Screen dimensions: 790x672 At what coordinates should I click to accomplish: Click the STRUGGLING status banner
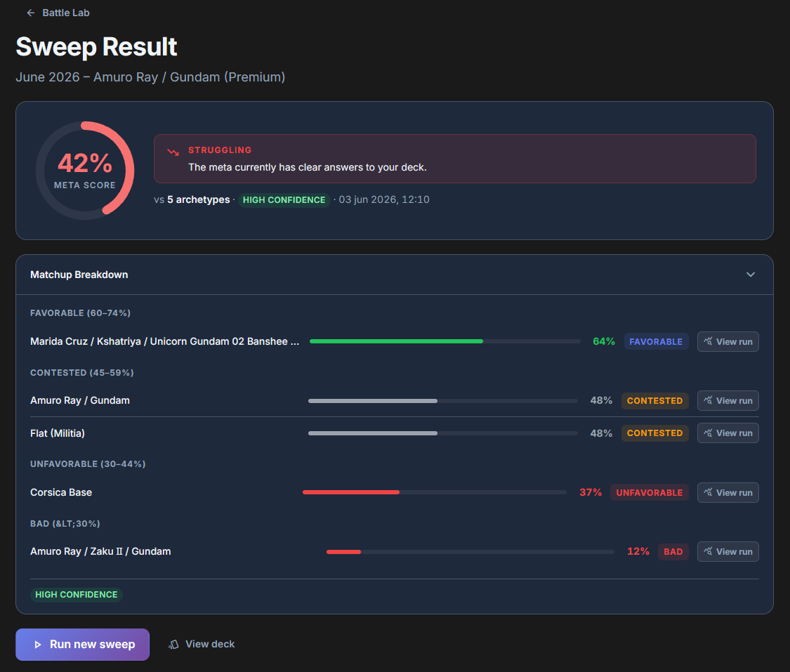pyautogui.click(x=454, y=159)
